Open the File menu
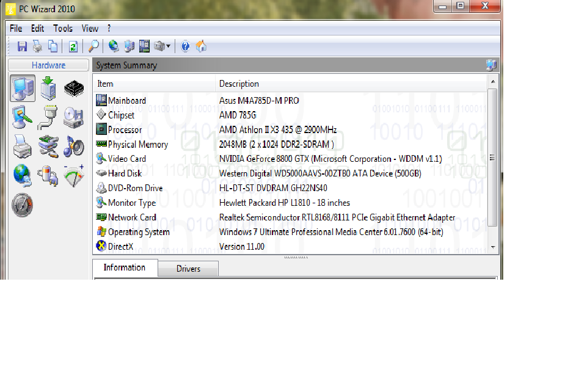 tap(16, 29)
